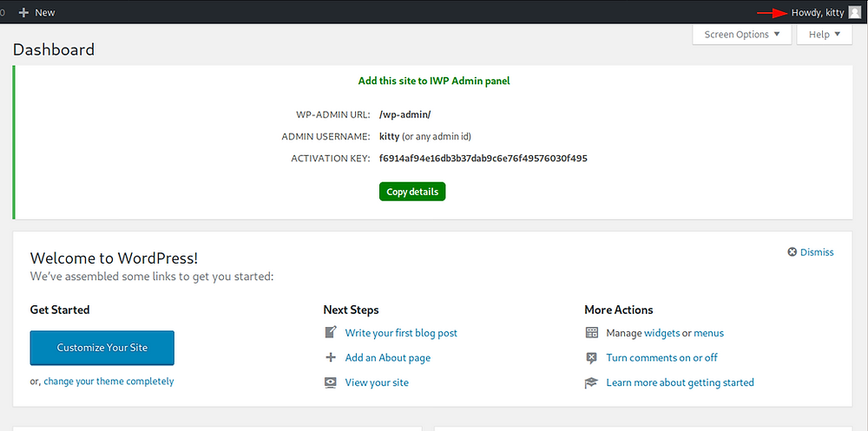868x431 pixels.
Task: Click the plus icon beside New
Action: (x=23, y=12)
